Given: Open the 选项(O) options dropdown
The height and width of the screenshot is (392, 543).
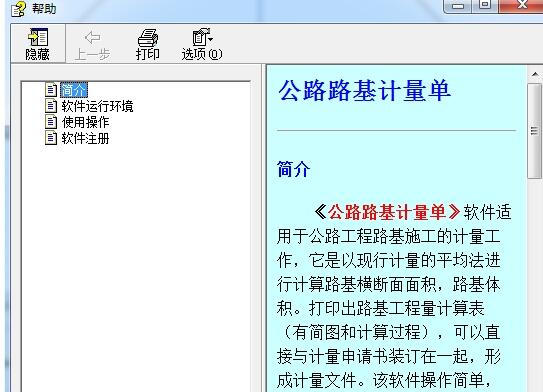Looking at the screenshot, I should coord(202,45).
